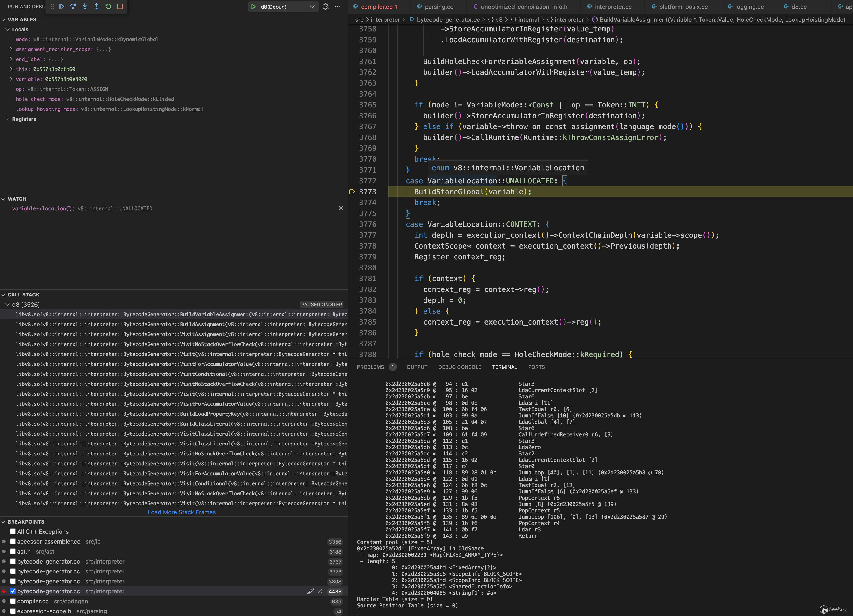Open the parsing.cc editor tab

coord(438,7)
